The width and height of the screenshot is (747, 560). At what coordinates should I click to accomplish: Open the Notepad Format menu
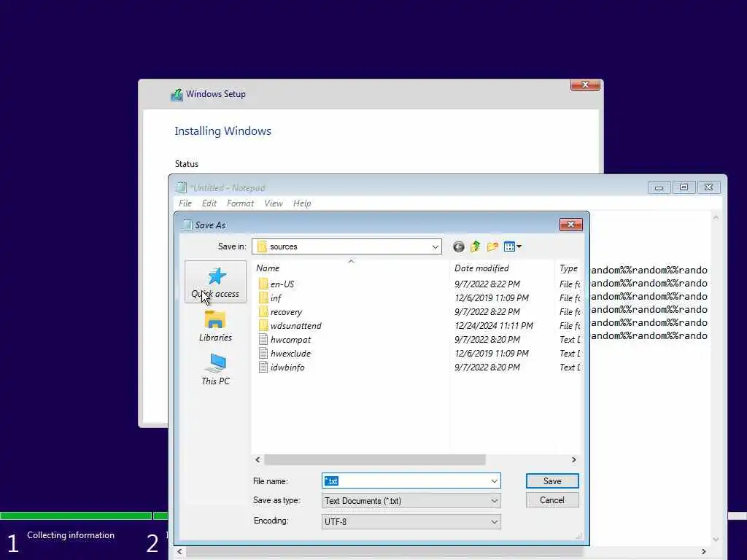[240, 203]
